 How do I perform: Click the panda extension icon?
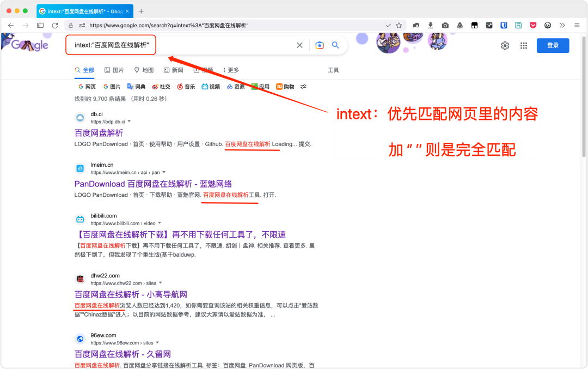[x=548, y=26]
